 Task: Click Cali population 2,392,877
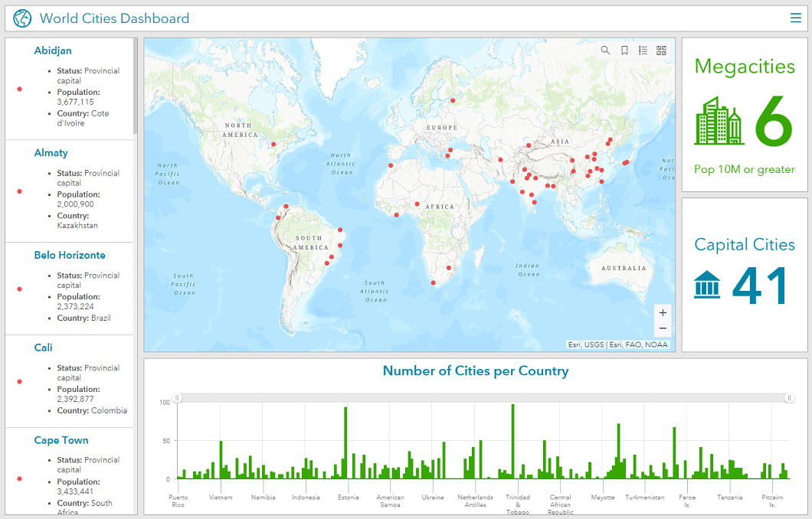[76, 399]
